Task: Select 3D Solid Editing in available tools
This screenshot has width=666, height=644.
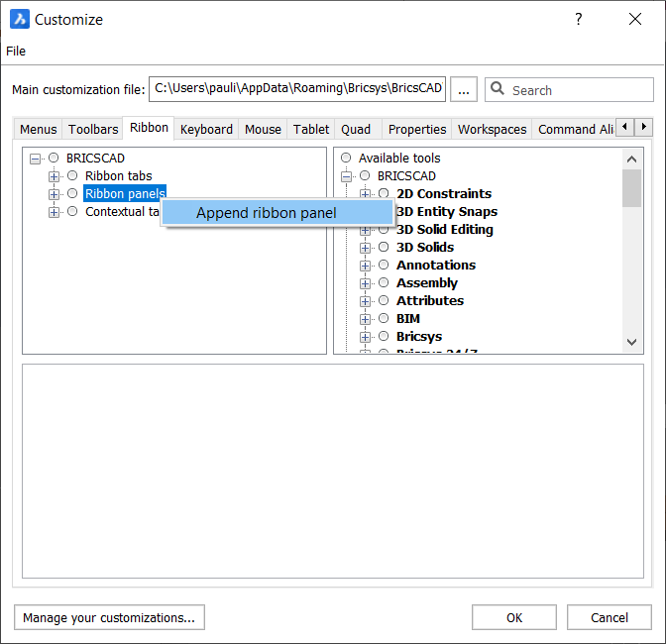Action: coord(445,229)
